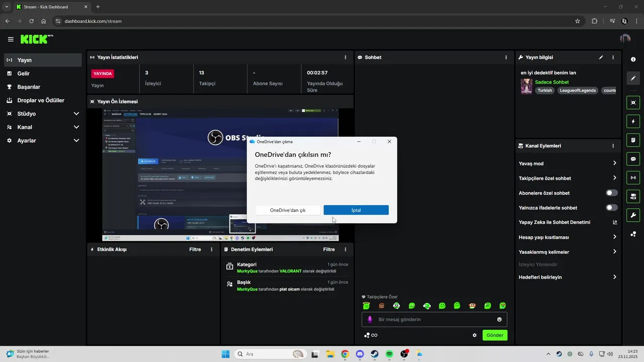The image size is (644, 362).
Task: Go to Droplar ve Ödüller
Action: coord(43,100)
